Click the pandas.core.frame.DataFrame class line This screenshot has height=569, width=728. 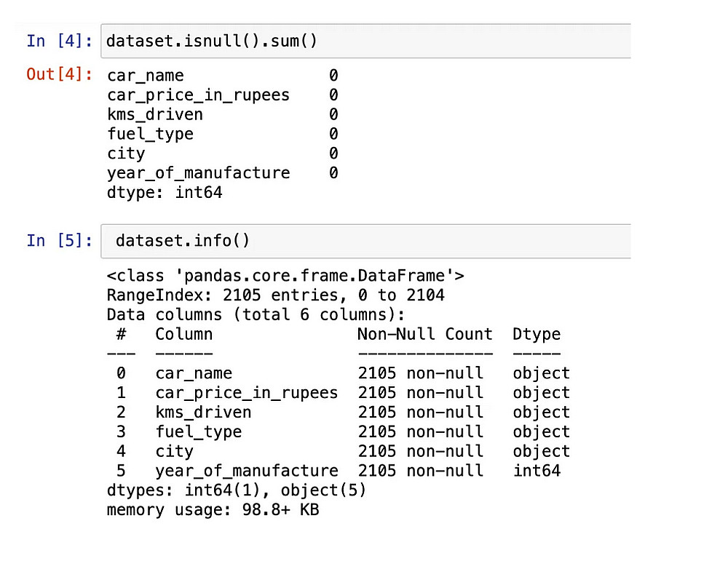click(285, 276)
